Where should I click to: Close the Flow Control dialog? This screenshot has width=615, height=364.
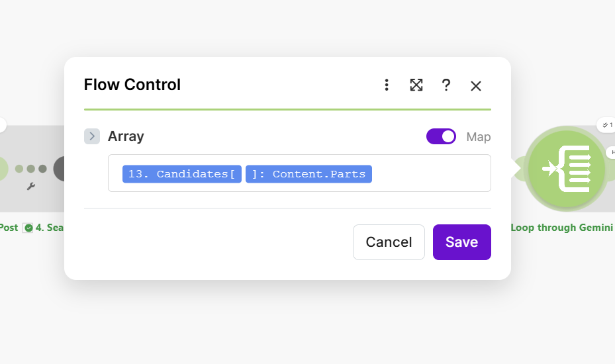point(475,85)
